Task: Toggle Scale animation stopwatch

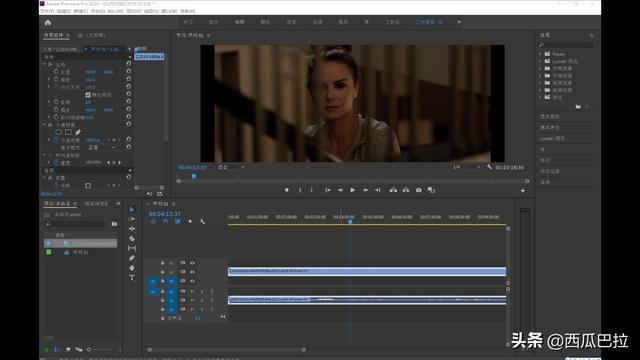Action: (56, 80)
